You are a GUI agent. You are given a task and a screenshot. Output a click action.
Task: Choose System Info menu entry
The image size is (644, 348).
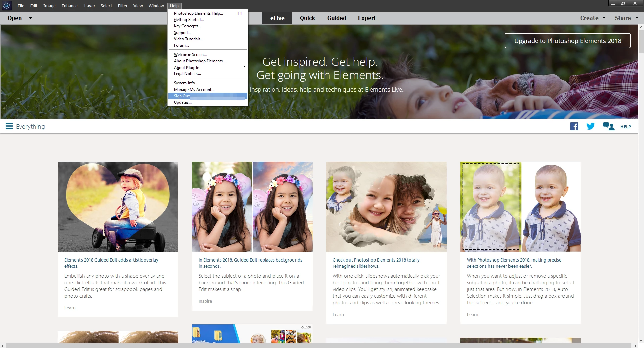click(208, 83)
